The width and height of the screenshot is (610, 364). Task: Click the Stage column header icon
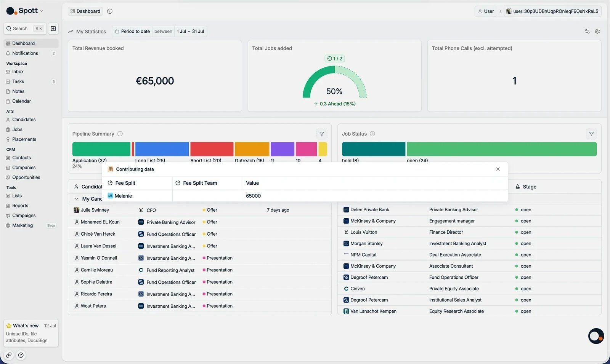518,187
